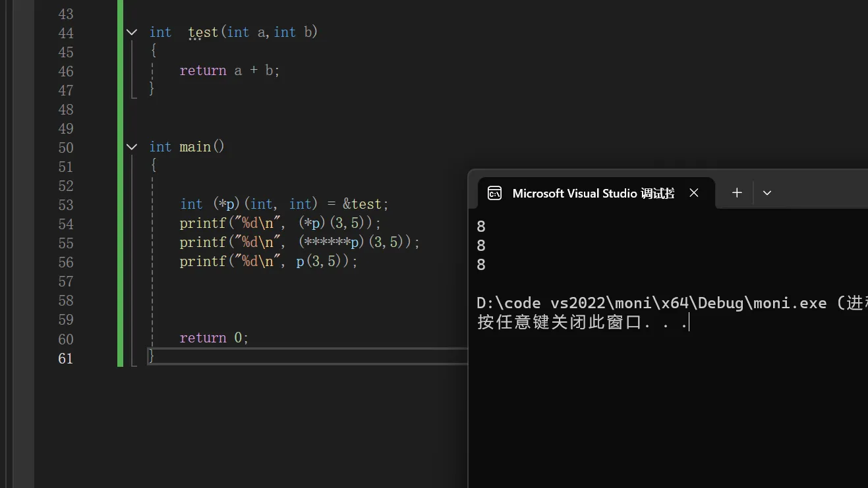Open the console tab dropdown menu
The height and width of the screenshot is (488, 868).
pos(767,192)
